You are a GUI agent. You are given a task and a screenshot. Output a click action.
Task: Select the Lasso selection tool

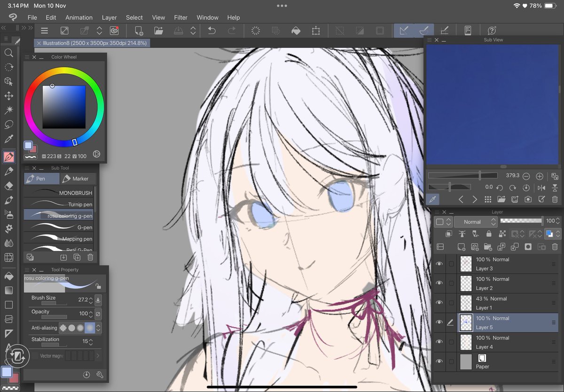click(8, 125)
